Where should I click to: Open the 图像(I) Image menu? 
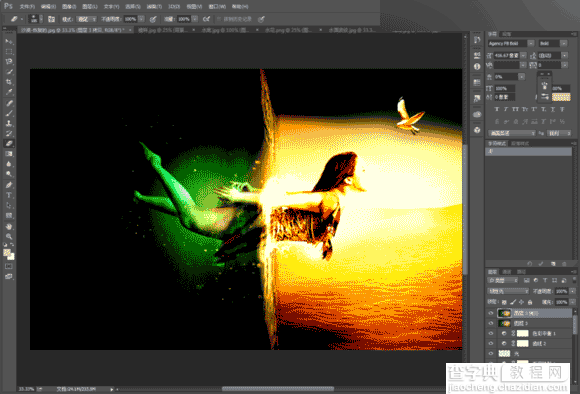69,7
